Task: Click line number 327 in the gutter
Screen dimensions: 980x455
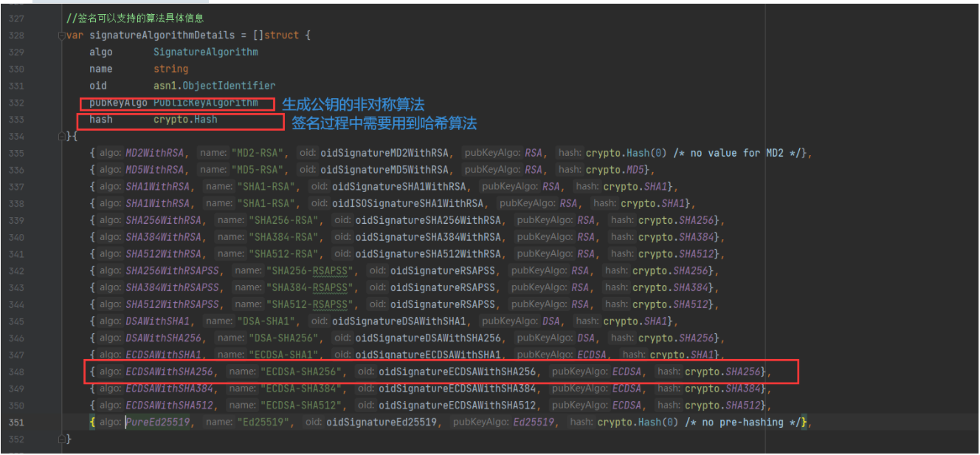Action: coord(17,18)
